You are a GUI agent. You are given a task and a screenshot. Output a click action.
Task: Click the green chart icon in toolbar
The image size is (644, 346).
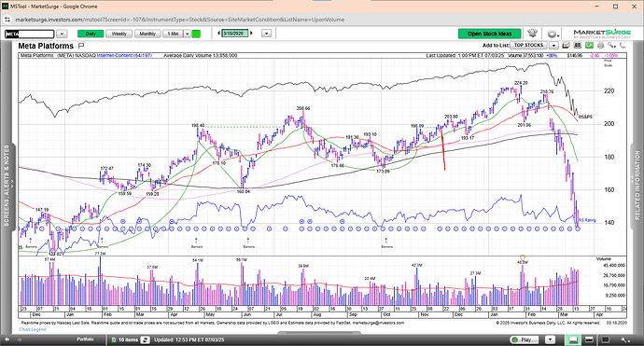pyautogui.click(x=589, y=45)
